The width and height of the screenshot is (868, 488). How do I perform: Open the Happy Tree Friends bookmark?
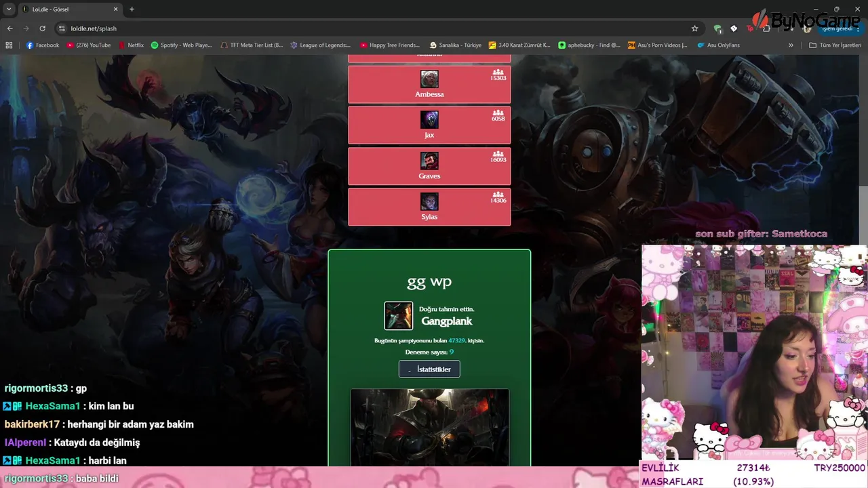pos(390,45)
